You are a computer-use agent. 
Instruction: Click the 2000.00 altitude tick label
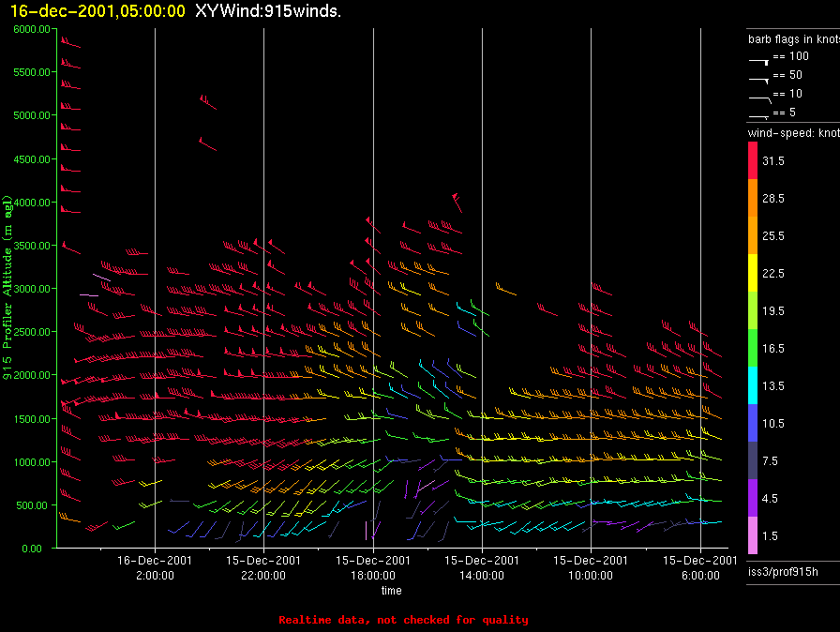(32, 375)
